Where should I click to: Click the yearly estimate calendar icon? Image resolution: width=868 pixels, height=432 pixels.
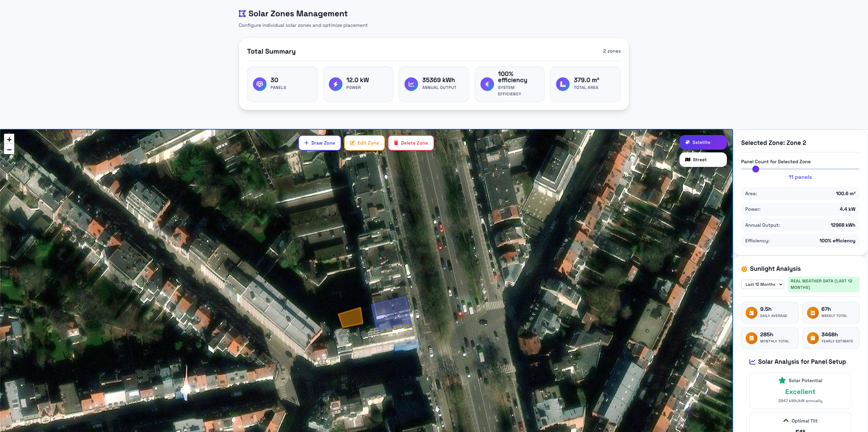click(x=812, y=338)
